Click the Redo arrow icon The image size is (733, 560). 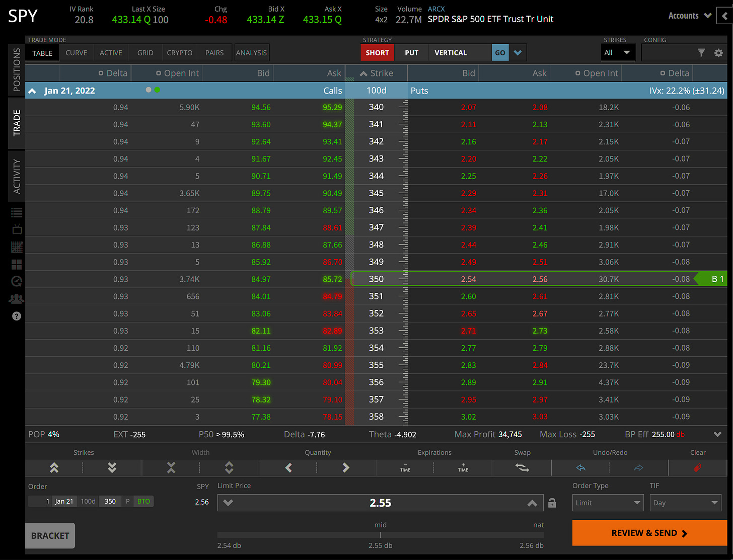[639, 468]
